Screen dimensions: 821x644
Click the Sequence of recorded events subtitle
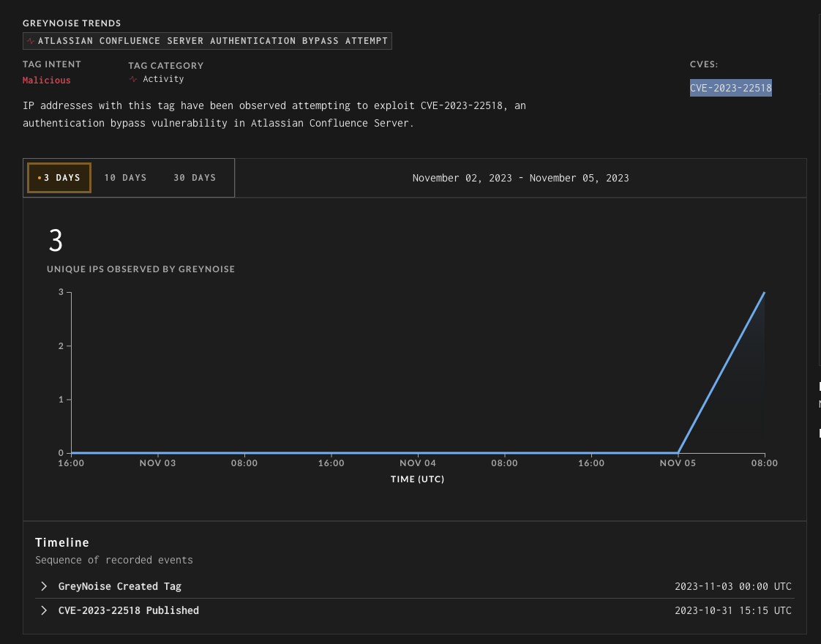pos(114,561)
